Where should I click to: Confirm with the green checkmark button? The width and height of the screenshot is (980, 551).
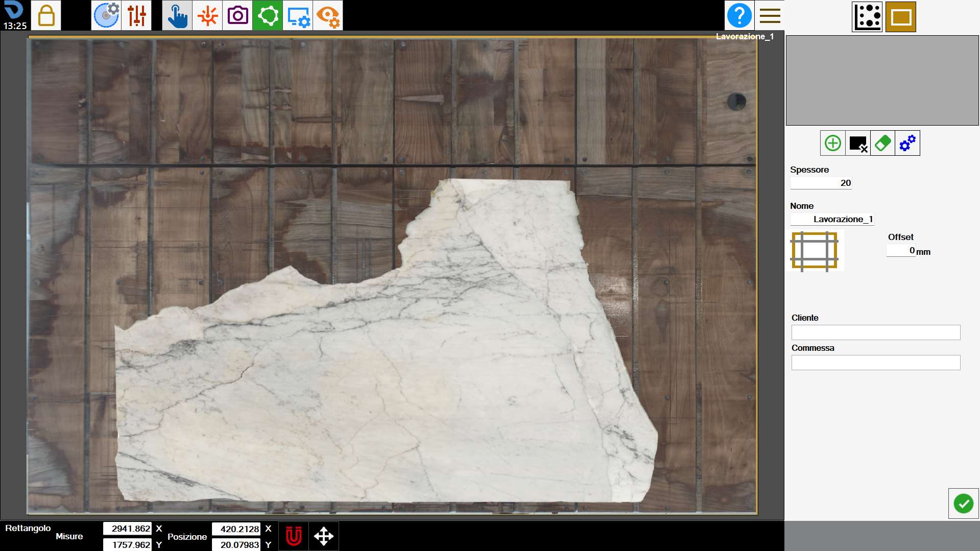[963, 504]
